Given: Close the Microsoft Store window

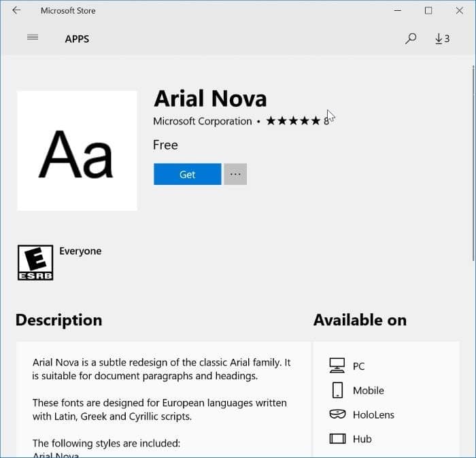Looking at the screenshot, I should coord(460,11).
